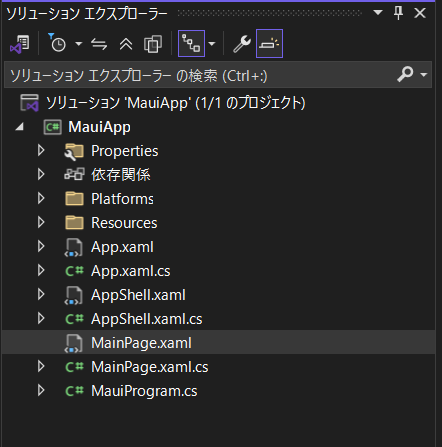Toggle Preview Selected Items icon

[x=269, y=44]
